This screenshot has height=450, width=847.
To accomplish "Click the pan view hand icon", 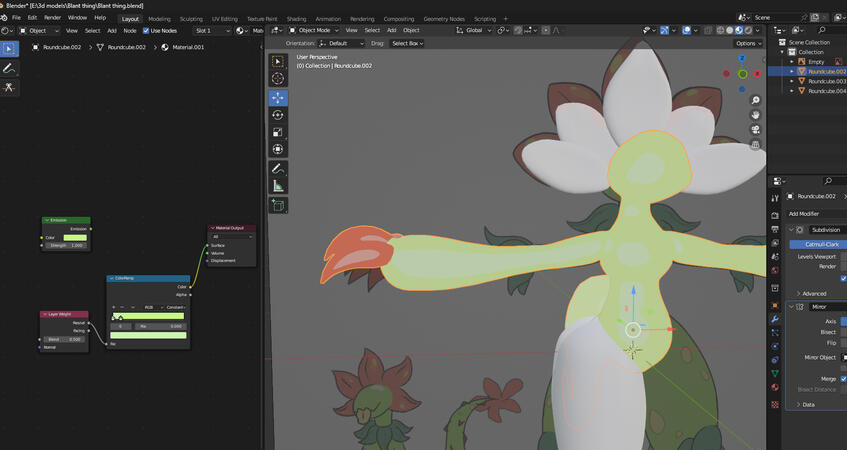I will (756, 115).
